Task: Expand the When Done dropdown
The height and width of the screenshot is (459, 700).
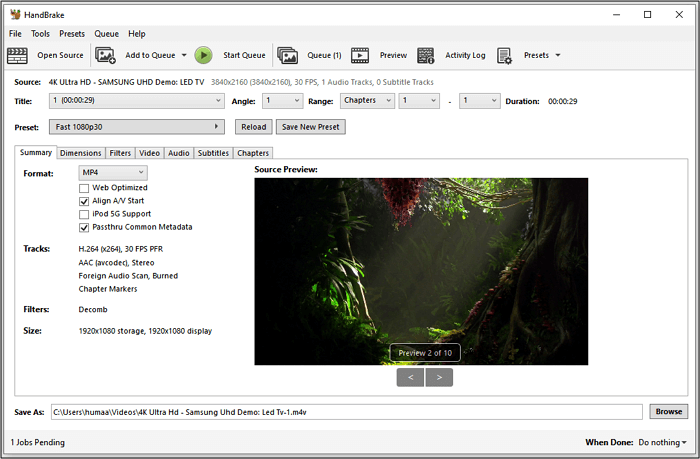Action: click(x=662, y=442)
